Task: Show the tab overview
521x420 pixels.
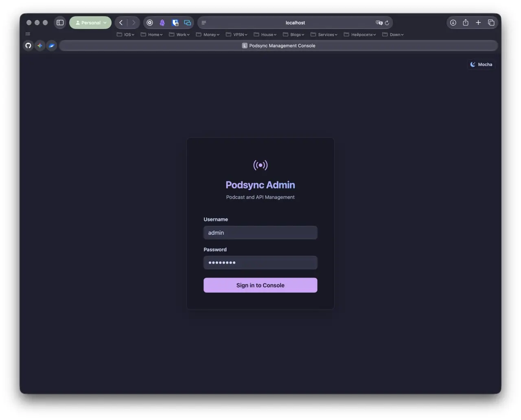Action: point(491,23)
